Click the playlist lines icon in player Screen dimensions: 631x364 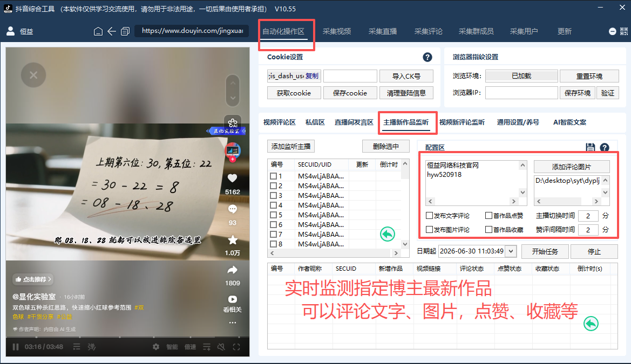click(77, 347)
